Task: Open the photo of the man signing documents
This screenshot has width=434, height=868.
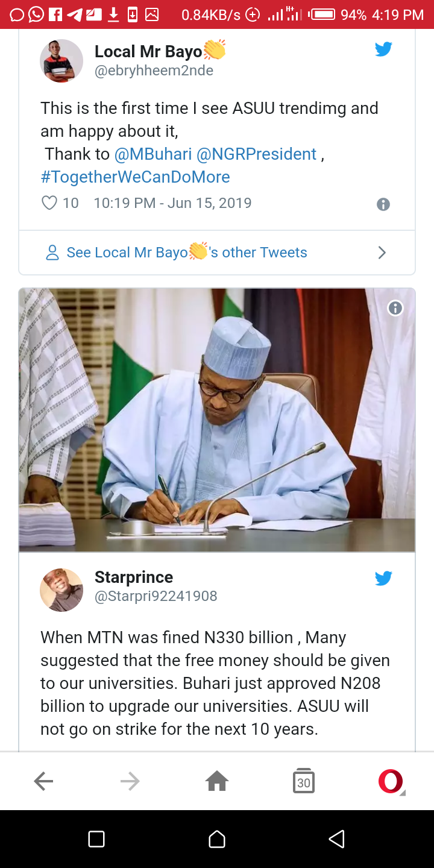Action: [x=217, y=420]
